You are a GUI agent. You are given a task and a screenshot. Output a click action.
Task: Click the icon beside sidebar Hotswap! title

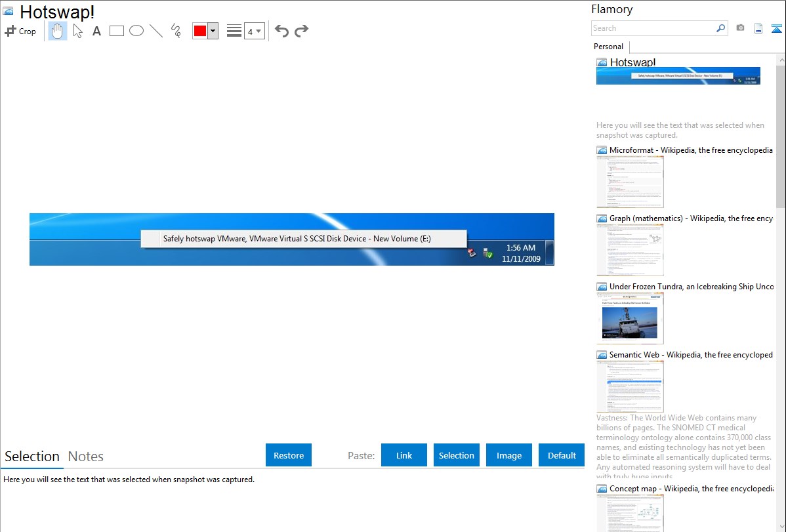coord(602,62)
